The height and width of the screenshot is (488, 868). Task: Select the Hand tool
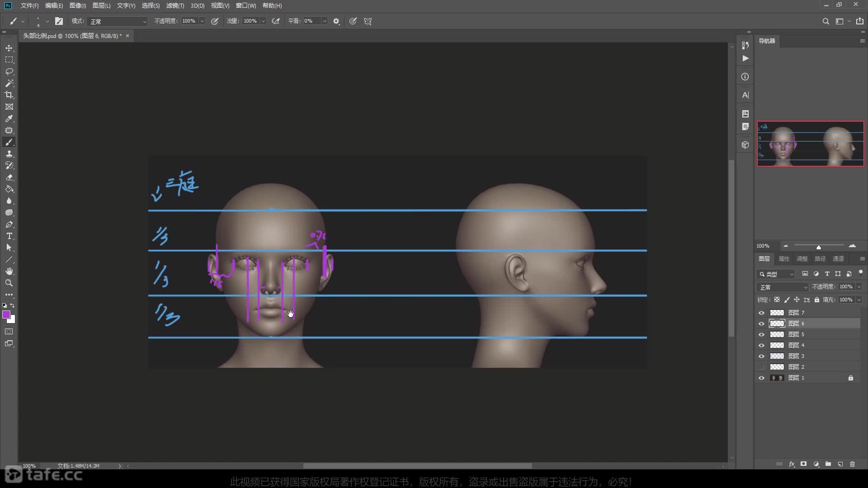(9, 271)
